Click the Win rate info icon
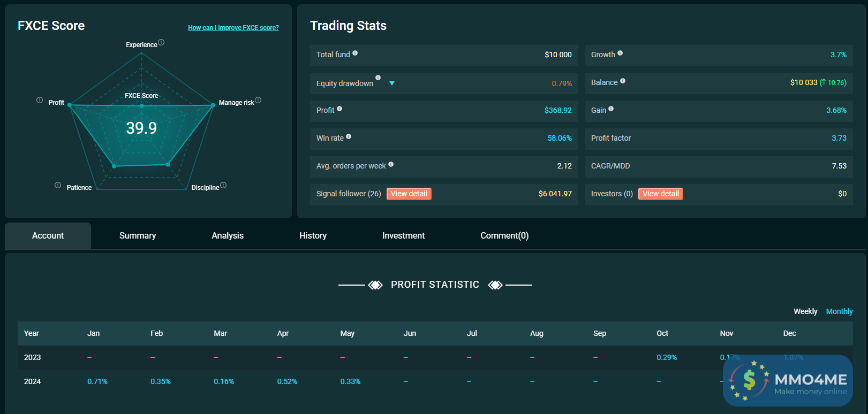The image size is (868, 414). pyautogui.click(x=349, y=136)
